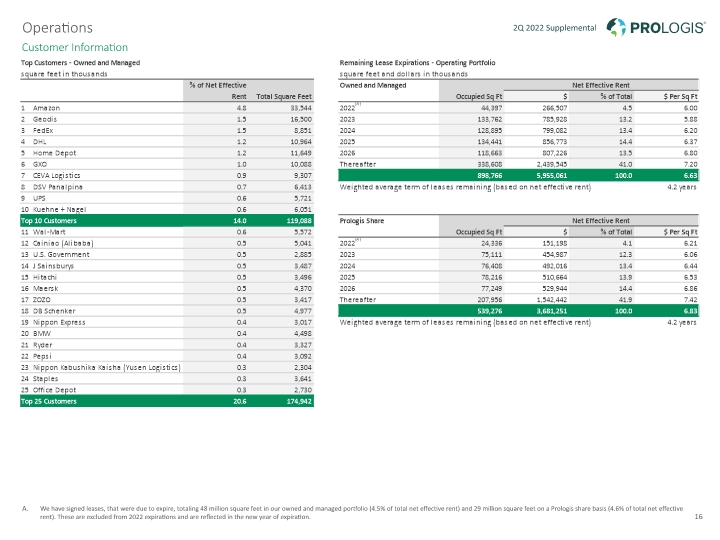Image resolution: width=720 pixels, height=540 pixels.
Task: Click 2025 net effective rent value 856,773
Action: pos(555,142)
